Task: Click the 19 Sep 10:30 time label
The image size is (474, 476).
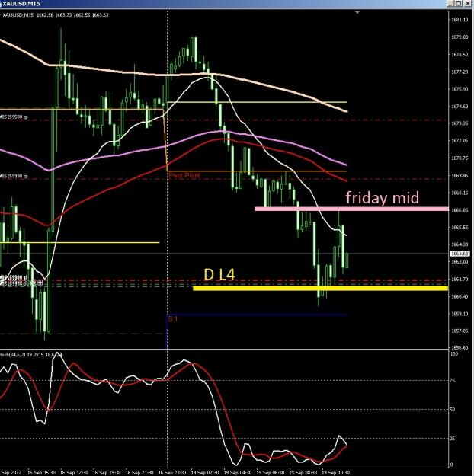Action: pos(335,473)
